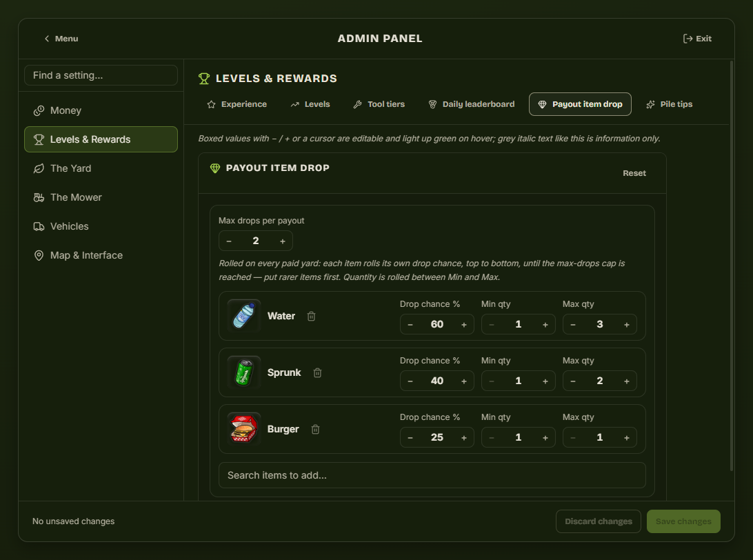Click the Levels & Rewards trophy header icon

coord(204,79)
